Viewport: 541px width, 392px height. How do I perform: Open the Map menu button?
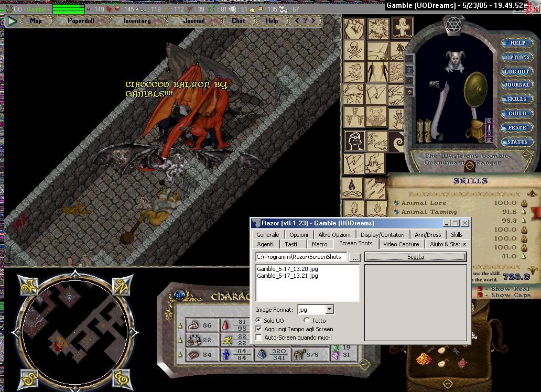36,21
